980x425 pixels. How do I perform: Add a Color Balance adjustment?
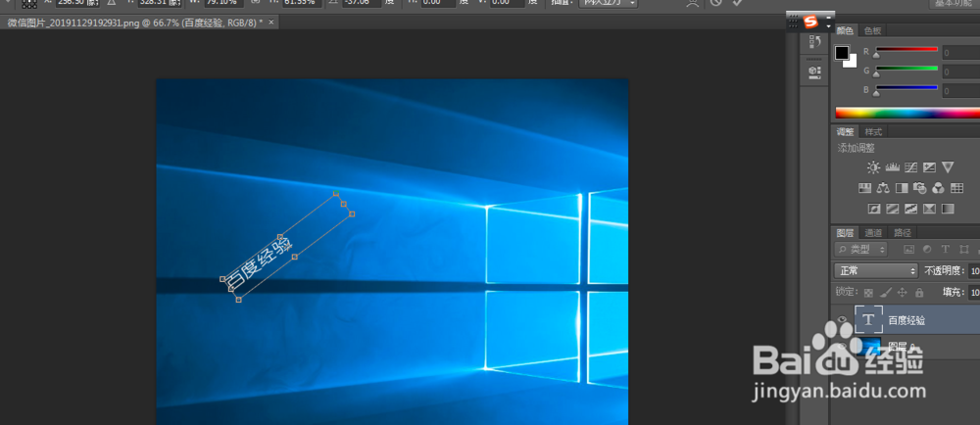[x=883, y=188]
